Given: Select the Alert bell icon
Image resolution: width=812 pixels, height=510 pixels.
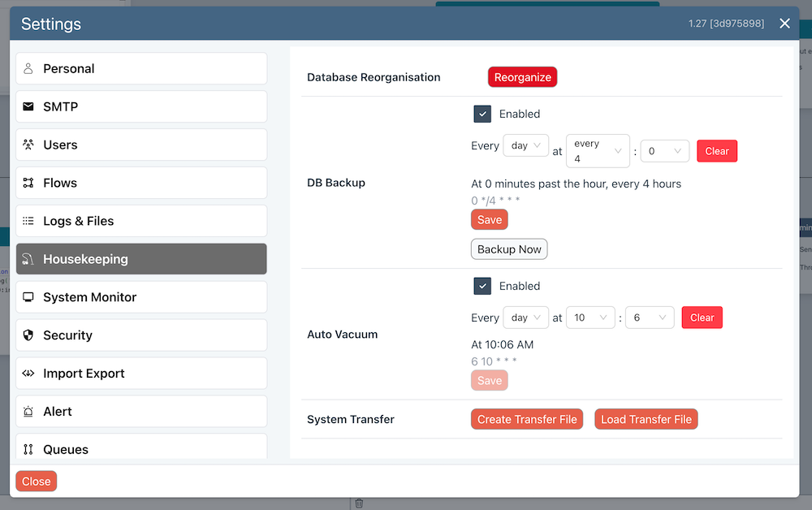Looking at the screenshot, I should point(30,412).
